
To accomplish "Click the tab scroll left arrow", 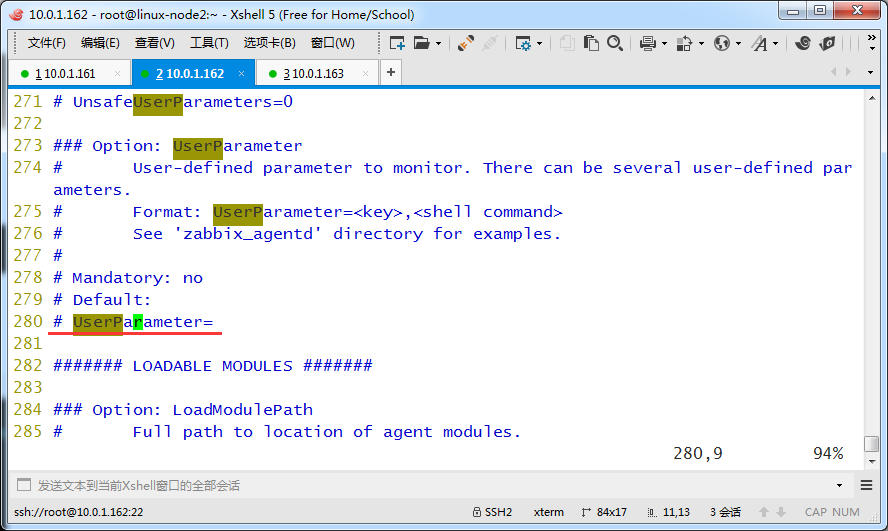I will 834,72.
